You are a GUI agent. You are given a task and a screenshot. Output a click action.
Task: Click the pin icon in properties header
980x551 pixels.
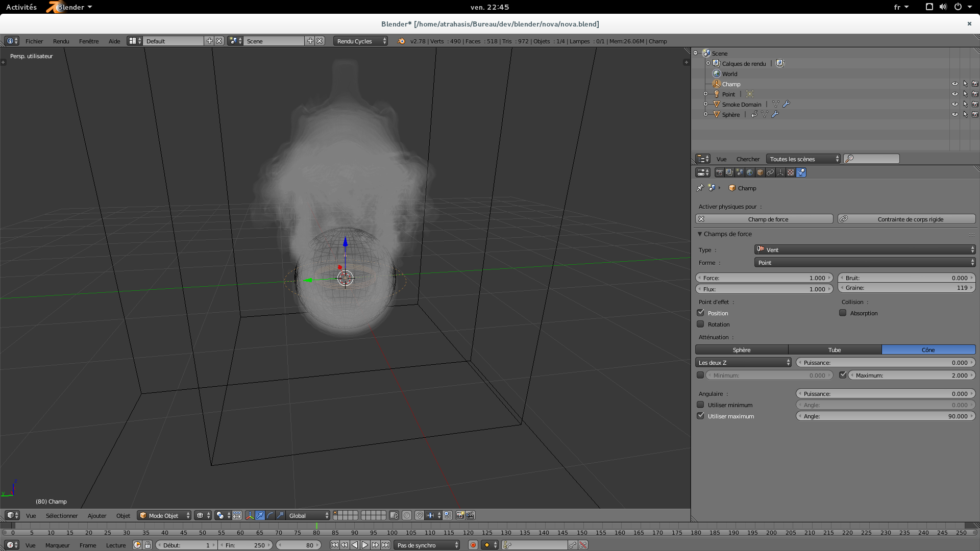tap(700, 188)
